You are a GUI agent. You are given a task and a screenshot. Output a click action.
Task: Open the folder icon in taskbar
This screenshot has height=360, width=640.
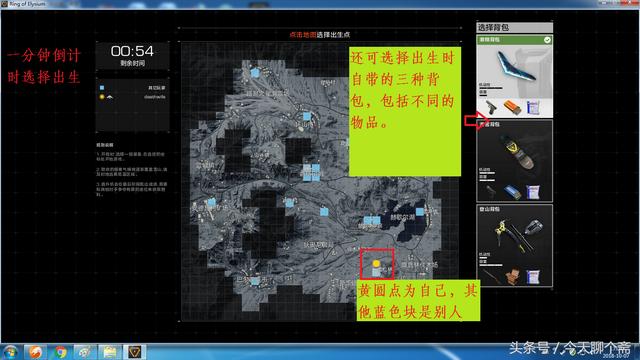point(109,352)
